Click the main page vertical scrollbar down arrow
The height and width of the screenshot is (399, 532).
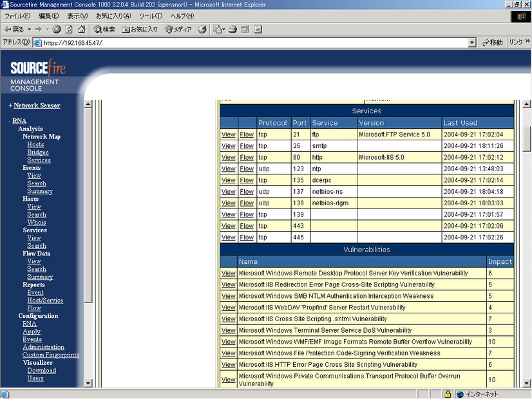(526, 384)
